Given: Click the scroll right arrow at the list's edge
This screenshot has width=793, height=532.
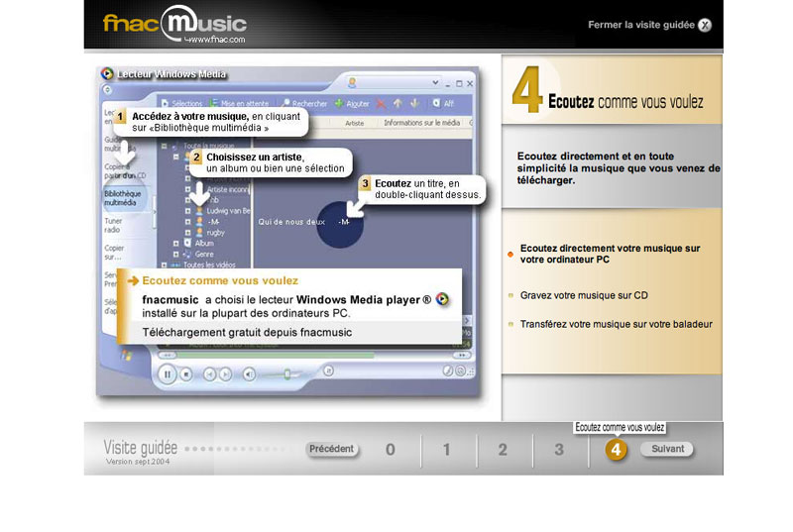Looking at the screenshot, I should point(467,320).
